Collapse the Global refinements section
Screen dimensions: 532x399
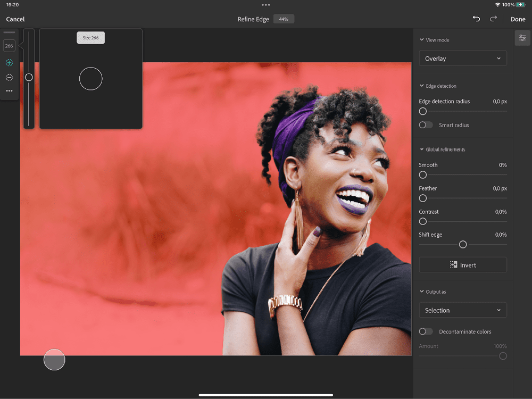click(x=422, y=149)
